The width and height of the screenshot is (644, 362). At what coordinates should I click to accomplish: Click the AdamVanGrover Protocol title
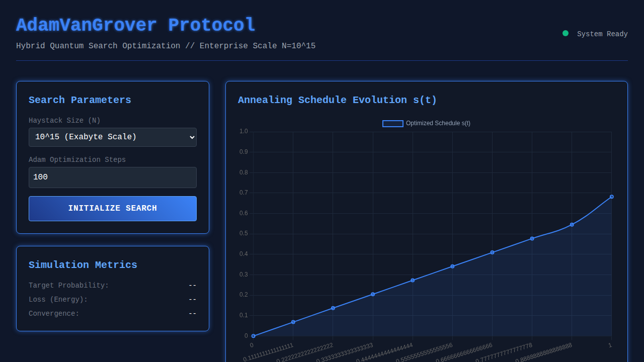click(x=136, y=25)
